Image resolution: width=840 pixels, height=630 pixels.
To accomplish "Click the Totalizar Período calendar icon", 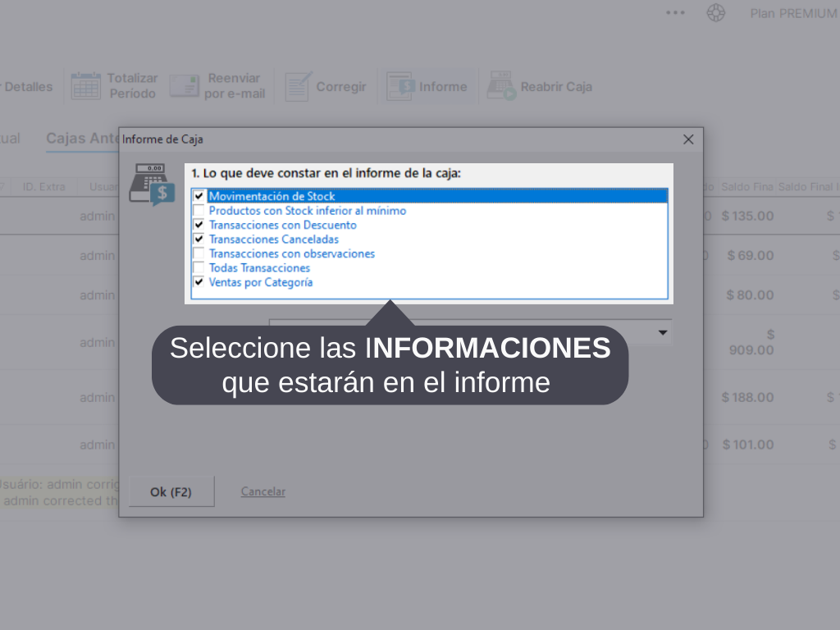I will point(85,85).
